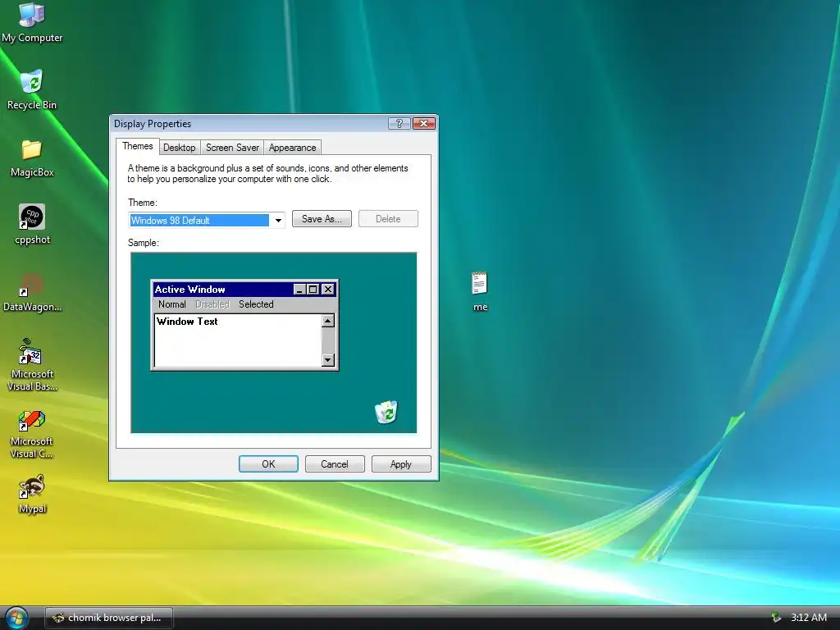
Task: Click the system tray network icon
Action: pyautogui.click(x=776, y=617)
